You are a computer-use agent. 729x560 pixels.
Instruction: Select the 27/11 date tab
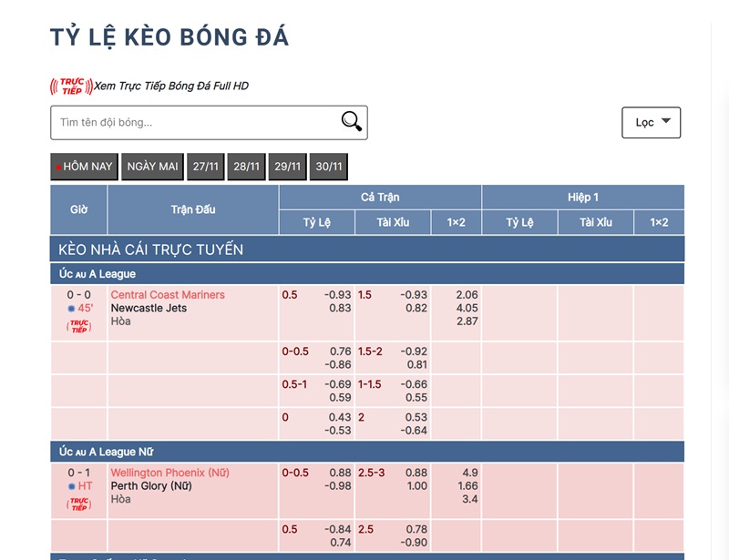click(207, 167)
